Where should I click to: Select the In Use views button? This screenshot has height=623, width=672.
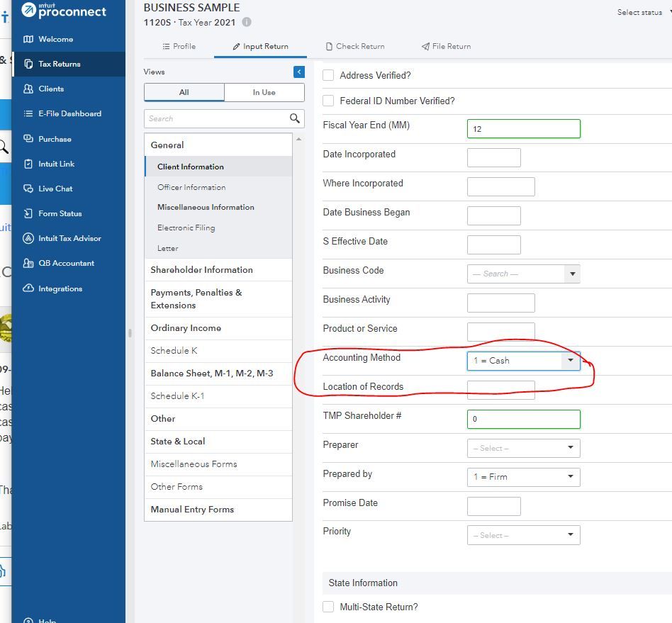[264, 92]
